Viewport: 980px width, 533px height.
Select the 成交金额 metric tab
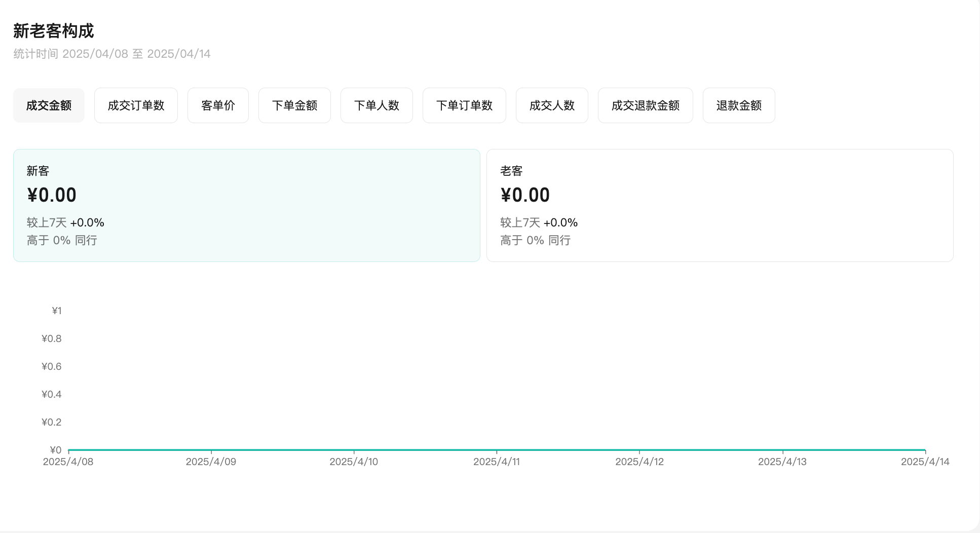click(x=49, y=105)
